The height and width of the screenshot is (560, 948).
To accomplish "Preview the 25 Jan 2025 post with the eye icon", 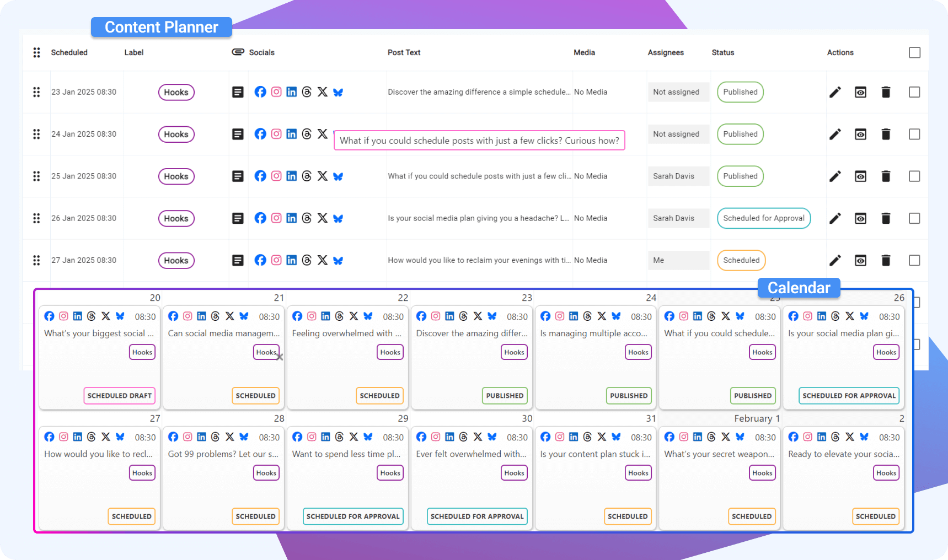I will coord(860,176).
